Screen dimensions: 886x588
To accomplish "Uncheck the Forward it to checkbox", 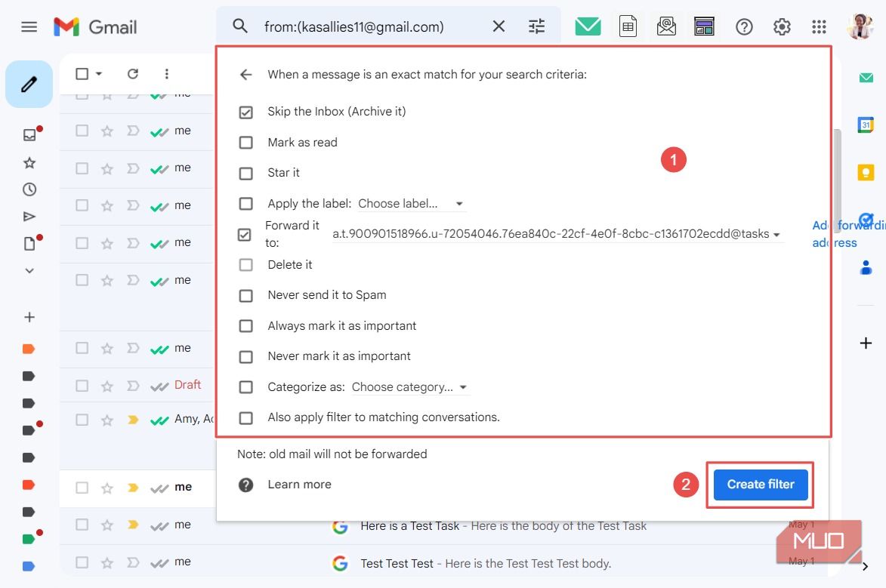I will (244, 235).
